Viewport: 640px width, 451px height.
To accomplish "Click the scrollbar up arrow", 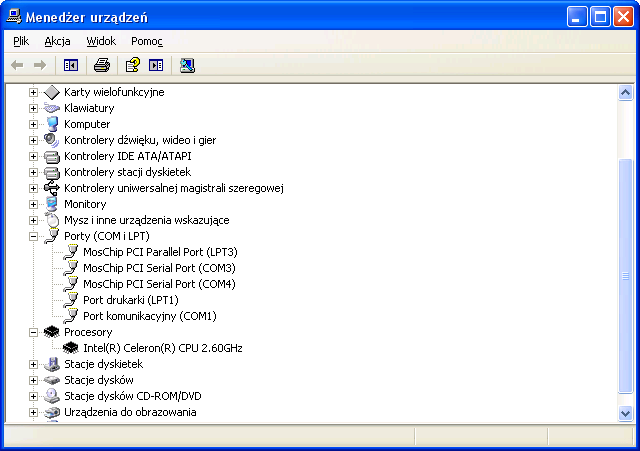I will point(625,93).
